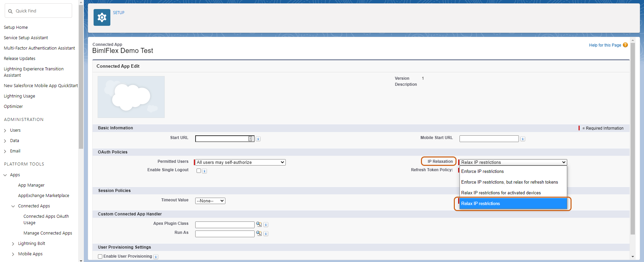Click the main page vertical scrollbar
The width and height of the screenshot is (644, 262).
[x=633, y=139]
